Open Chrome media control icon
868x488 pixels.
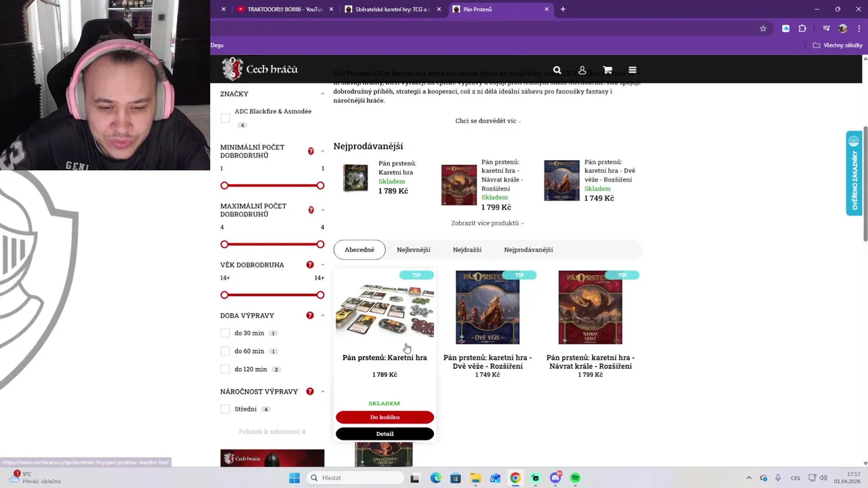click(x=826, y=28)
